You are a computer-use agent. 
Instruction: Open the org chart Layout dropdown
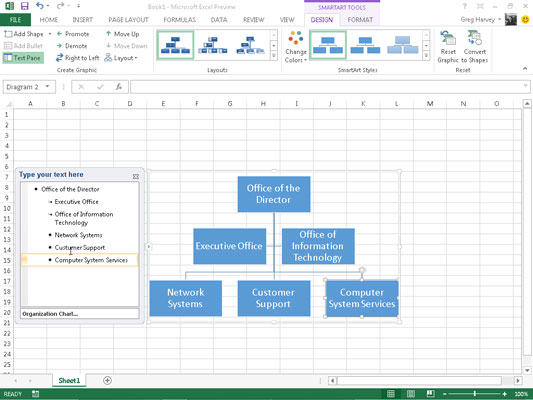(x=121, y=58)
